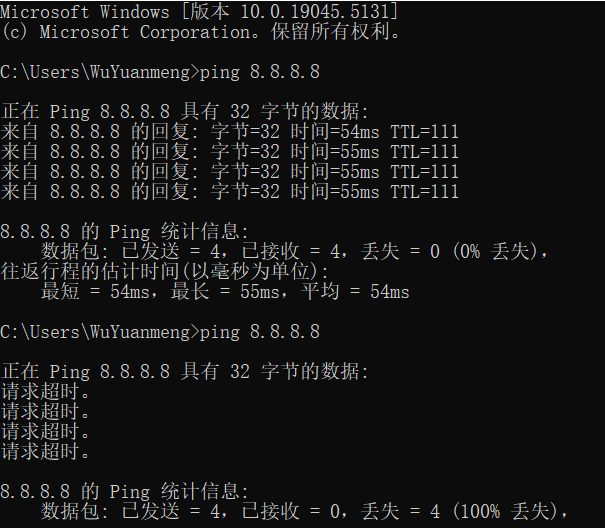Click the last '请求超时。' line
605x528 pixels.
pyautogui.click(x=46, y=452)
